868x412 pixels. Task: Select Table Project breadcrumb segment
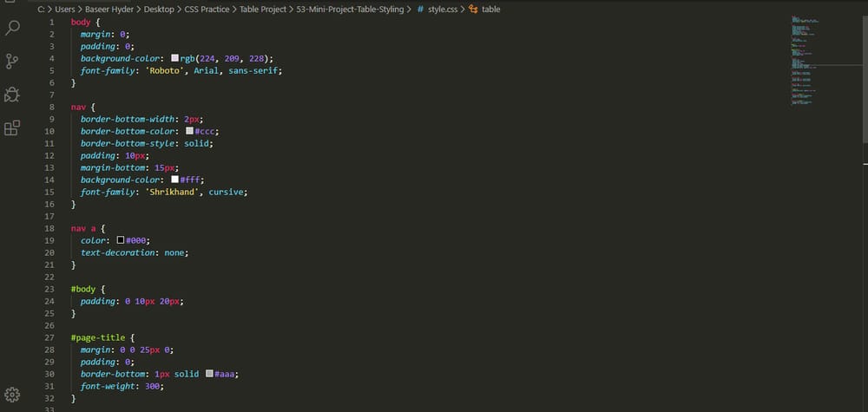click(x=263, y=10)
